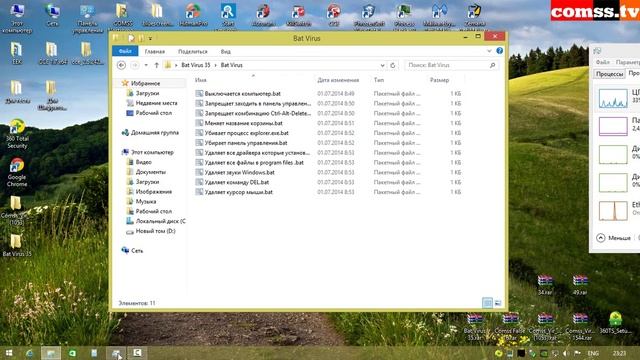Expand the ribbon chevron
Viewport: 640px width, 360px height.
(489, 51)
